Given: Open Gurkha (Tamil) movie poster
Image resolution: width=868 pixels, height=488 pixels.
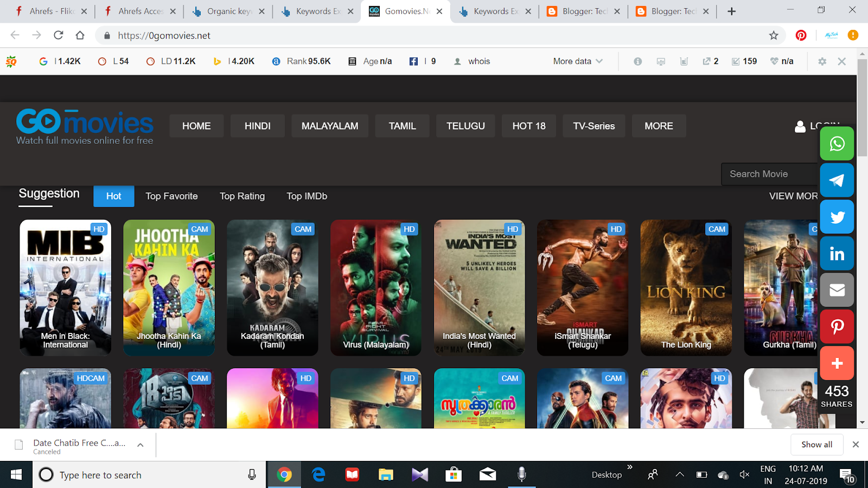Looking at the screenshot, I should point(781,288).
